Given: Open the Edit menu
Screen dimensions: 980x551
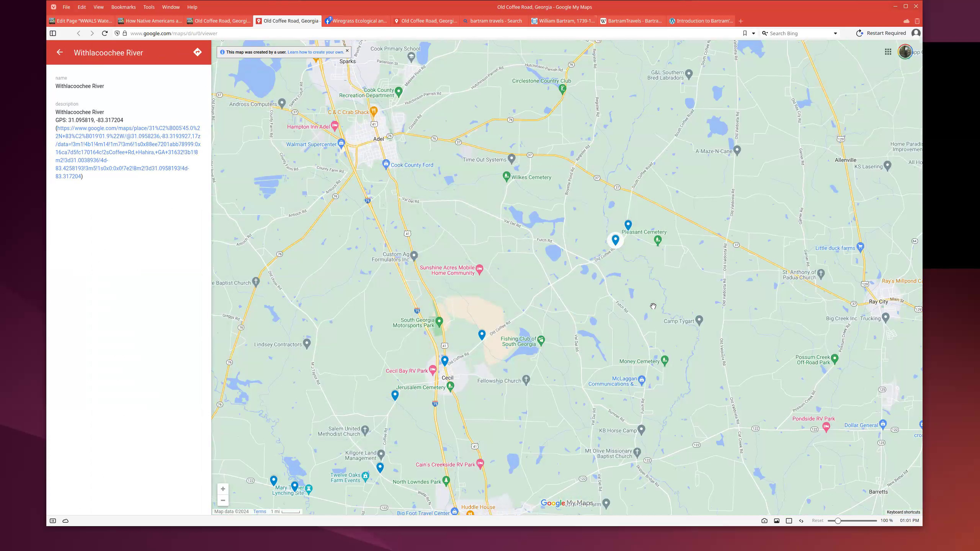Looking at the screenshot, I should (x=82, y=7).
